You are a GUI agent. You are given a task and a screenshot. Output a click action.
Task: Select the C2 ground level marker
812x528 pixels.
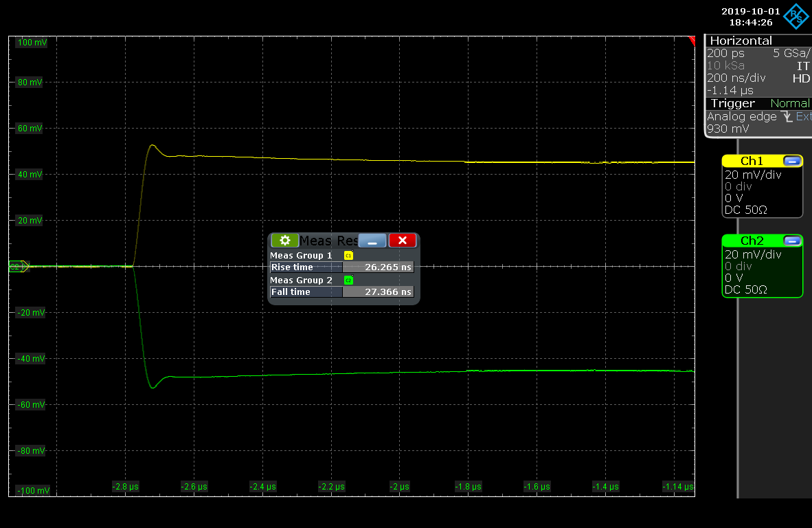click(x=19, y=267)
